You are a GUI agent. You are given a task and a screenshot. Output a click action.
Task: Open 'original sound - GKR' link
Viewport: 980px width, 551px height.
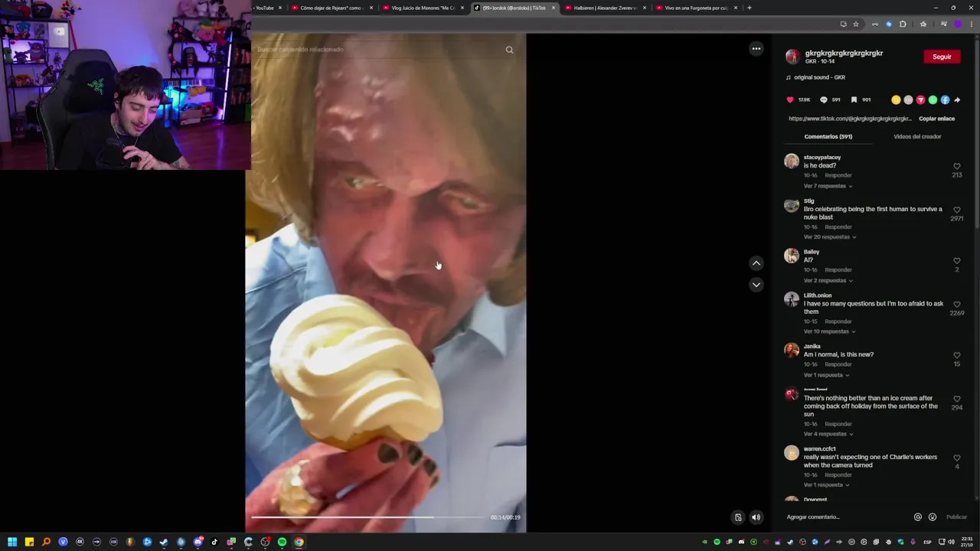[819, 77]
